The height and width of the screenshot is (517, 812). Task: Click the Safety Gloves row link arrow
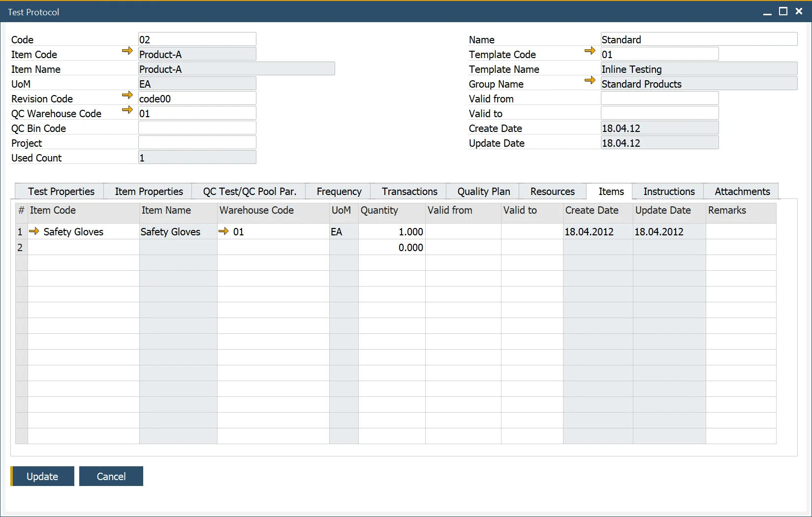[34, 231]
